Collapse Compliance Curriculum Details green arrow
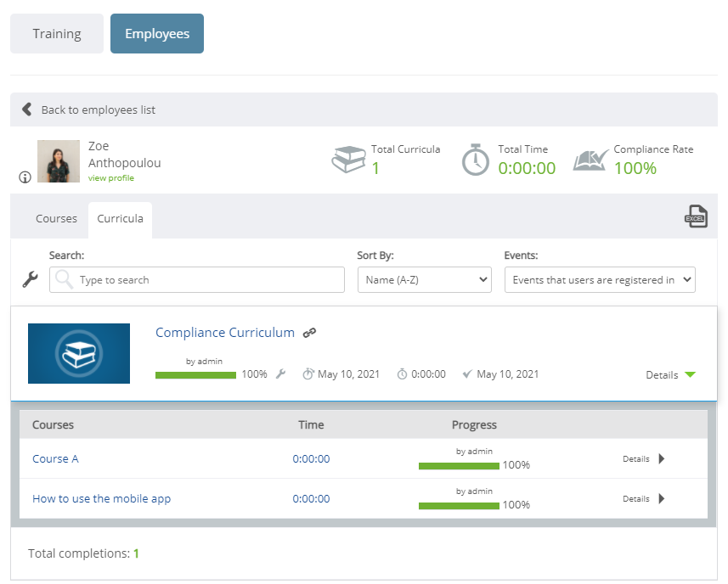Viewport: 728px width, 584px height. tap(691, 375)
